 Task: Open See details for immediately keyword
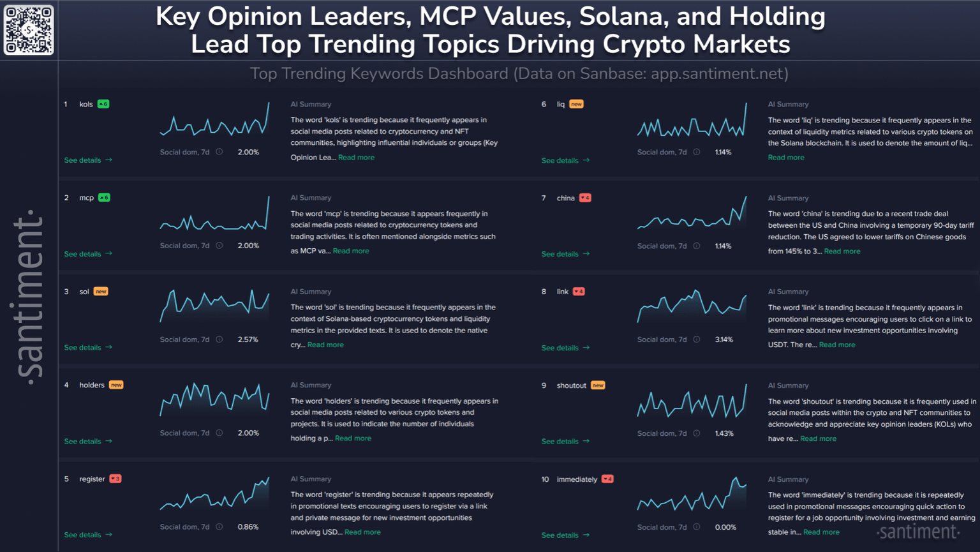coord(565,535)
